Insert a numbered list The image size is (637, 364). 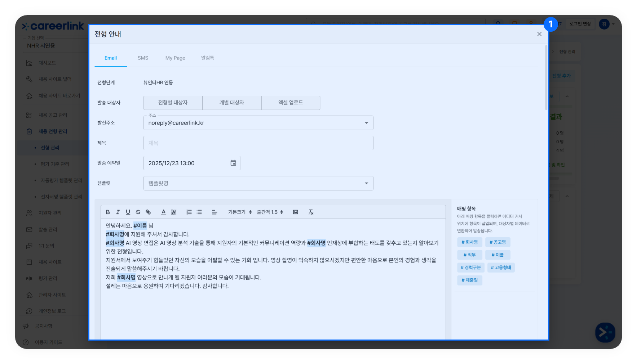point(189,212)
